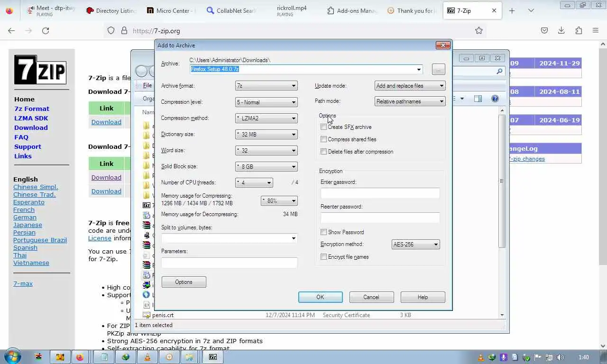Enable Create SFX archive checkbox
607x364 pixels.
324,127
